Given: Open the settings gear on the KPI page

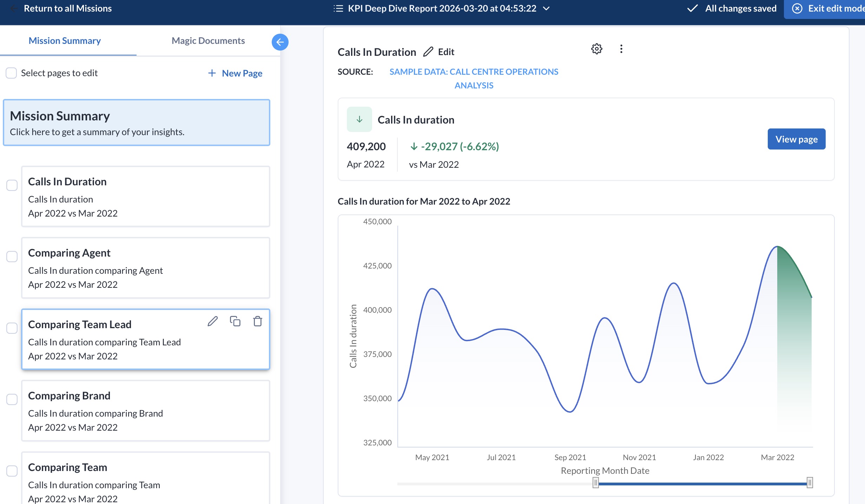Looking at the screenshot, I should tap(596, 49).
